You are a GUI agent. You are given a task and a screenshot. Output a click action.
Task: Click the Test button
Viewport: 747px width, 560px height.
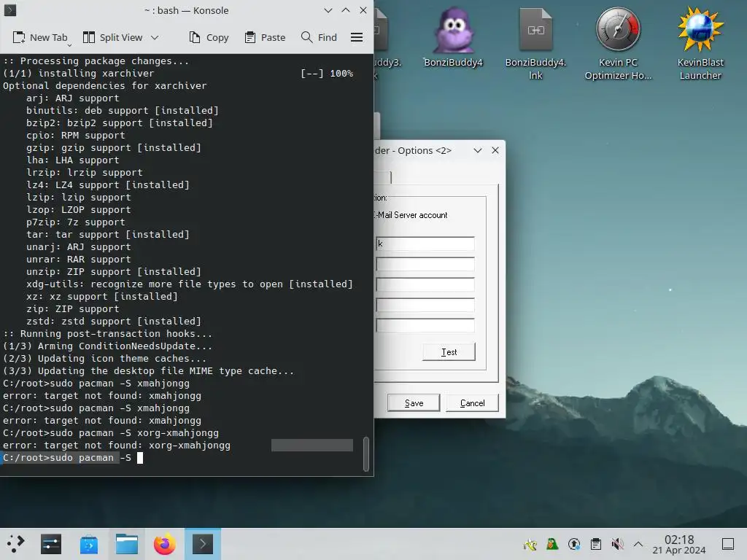tap(449, 352)
